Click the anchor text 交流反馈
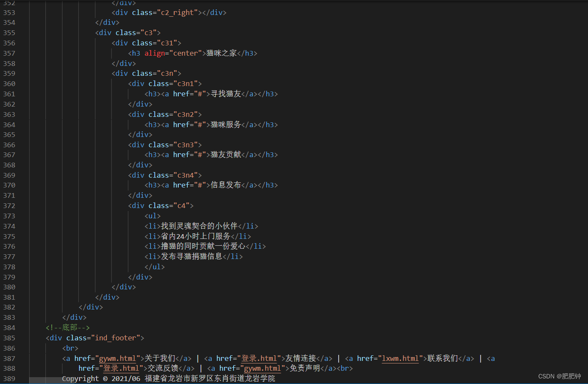The image size is (588, 384). (163, 368)
